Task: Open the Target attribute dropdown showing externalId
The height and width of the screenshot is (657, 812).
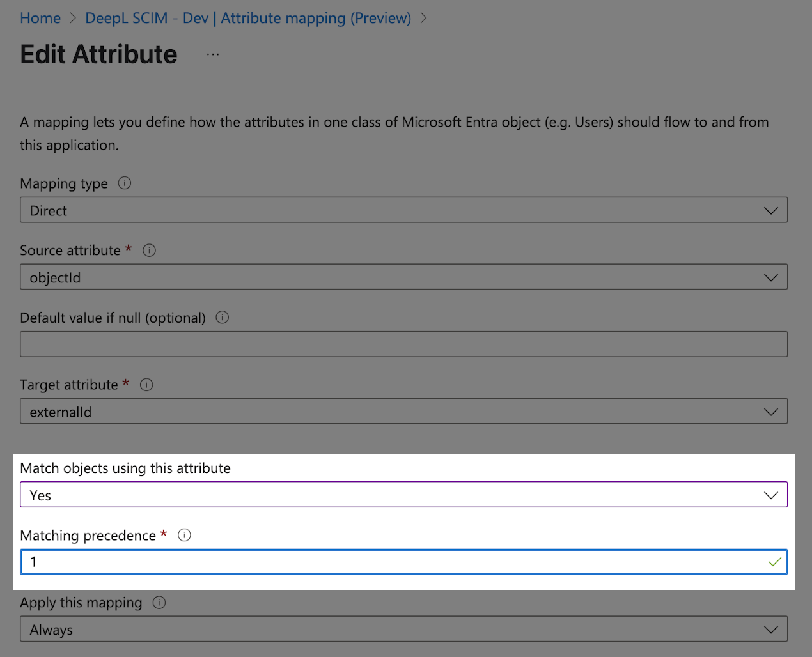Action: click(x=403, y=412)
